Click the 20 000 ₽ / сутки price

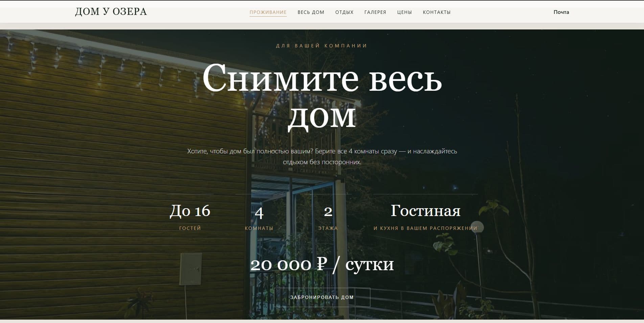click(x=322, y=264)
